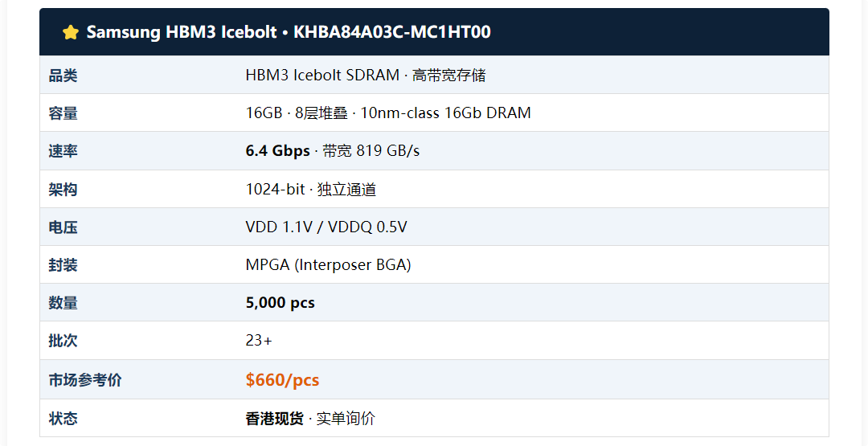The image size is (868, 446).
Task: Click the $660/pcs market price
Action: pyautogui.click(x=282, y=379)
